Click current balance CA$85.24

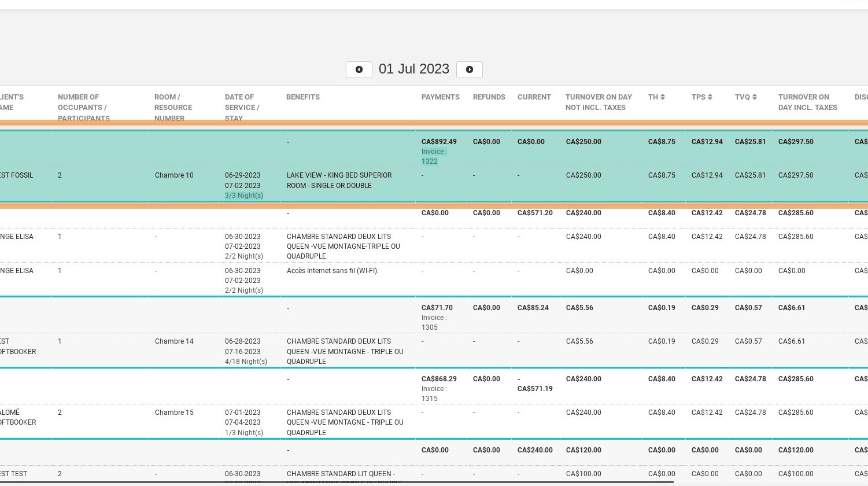[533, 308]
